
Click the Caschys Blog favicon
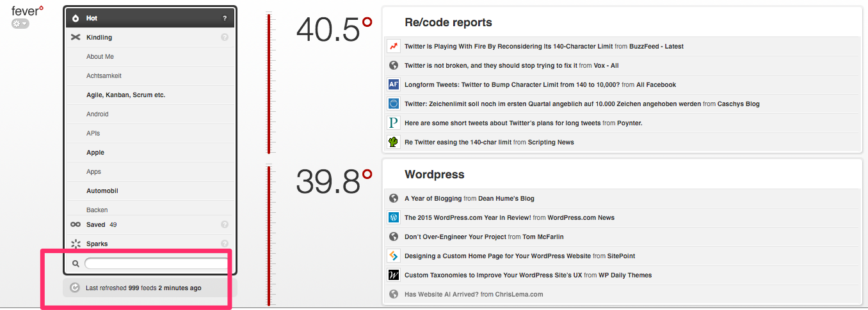[394, 104]
